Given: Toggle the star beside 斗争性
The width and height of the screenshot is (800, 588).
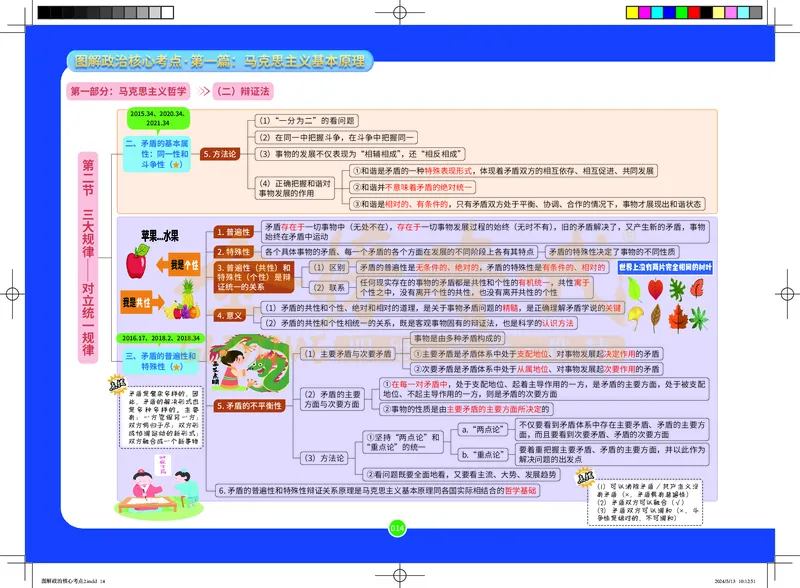Looking at the screenshot, I should tap(176, 165).
